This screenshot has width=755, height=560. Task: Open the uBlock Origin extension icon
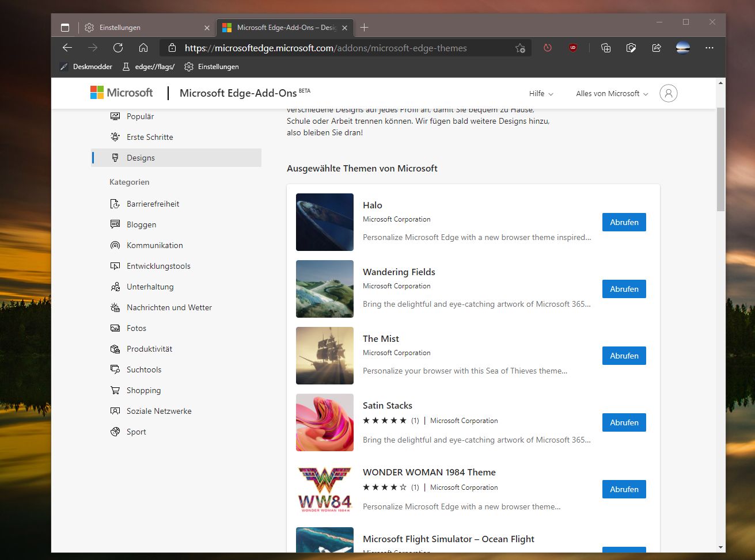point(573,48)
